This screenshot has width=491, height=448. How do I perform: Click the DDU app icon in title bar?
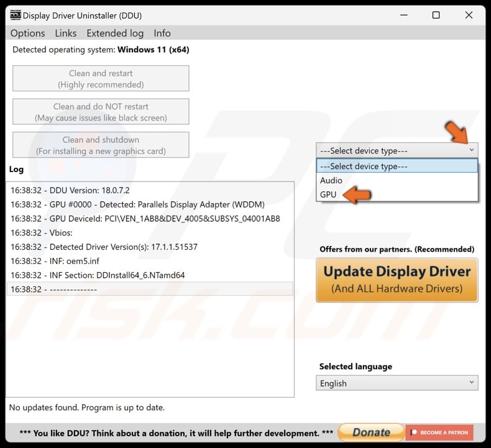click(16, 15)
